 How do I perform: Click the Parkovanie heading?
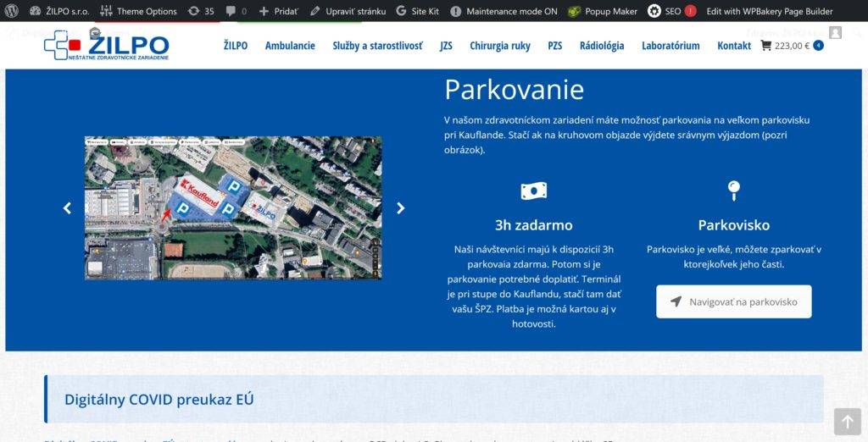click(x=515, y=90)
